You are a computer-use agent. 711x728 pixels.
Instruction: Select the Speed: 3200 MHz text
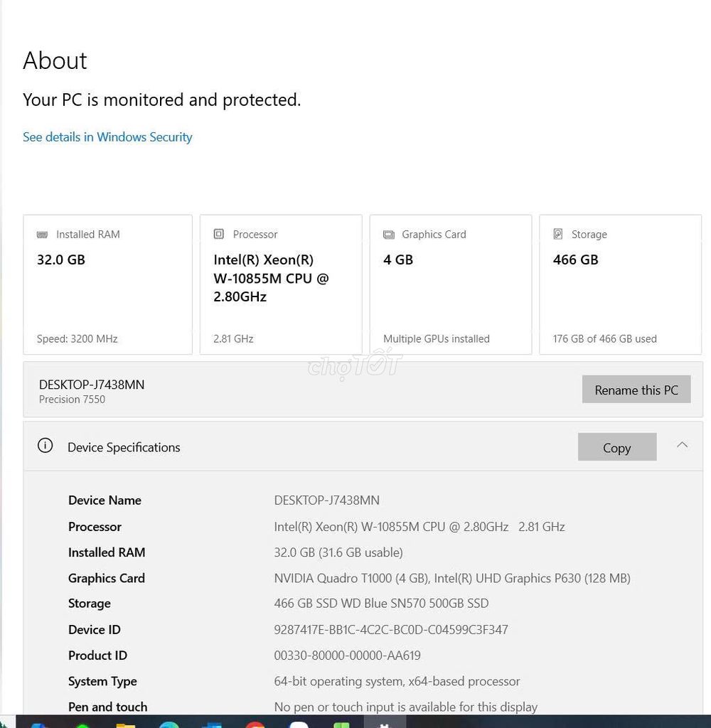pyautogui.click(x=77, y=339)
